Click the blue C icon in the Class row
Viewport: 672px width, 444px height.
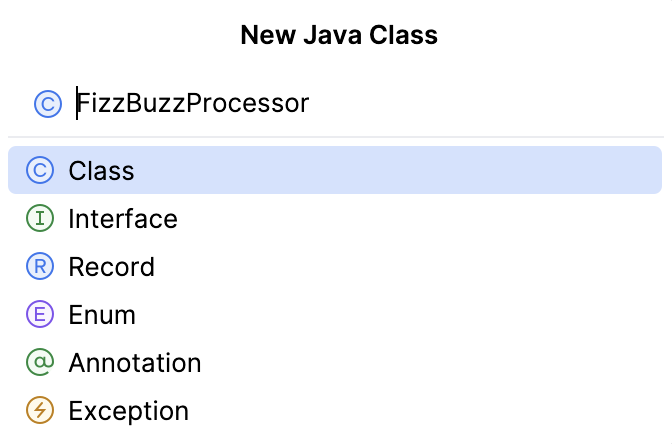[40, 171]
